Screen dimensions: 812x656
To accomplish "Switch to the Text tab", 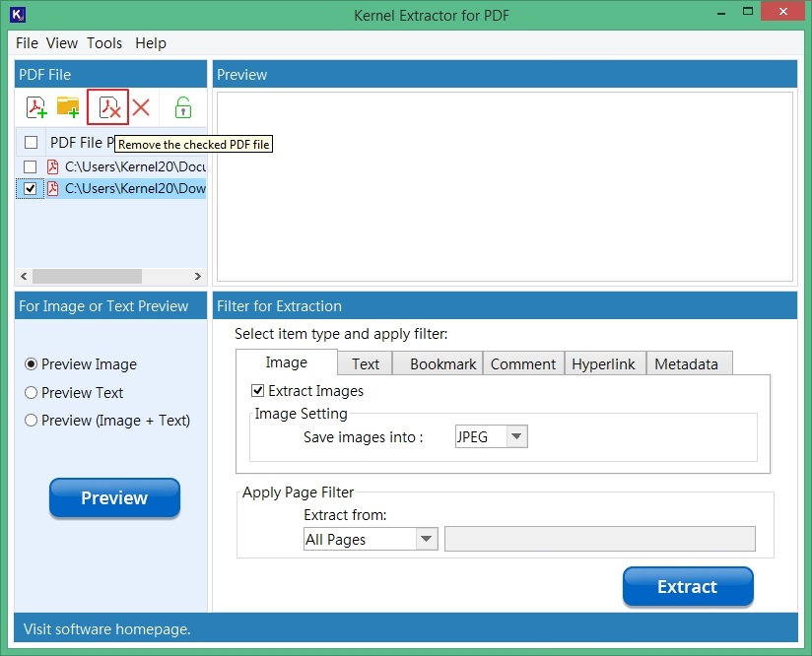I will (366, 364).
